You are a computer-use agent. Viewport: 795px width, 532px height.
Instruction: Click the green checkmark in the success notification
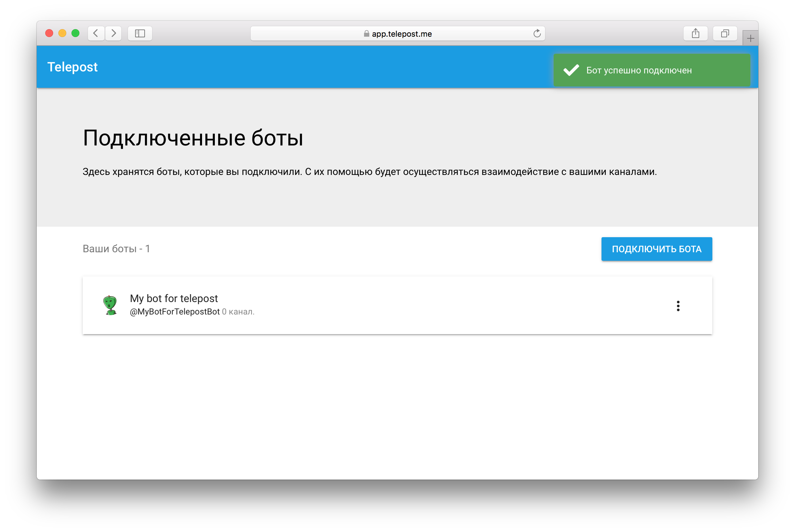point(572,70)
